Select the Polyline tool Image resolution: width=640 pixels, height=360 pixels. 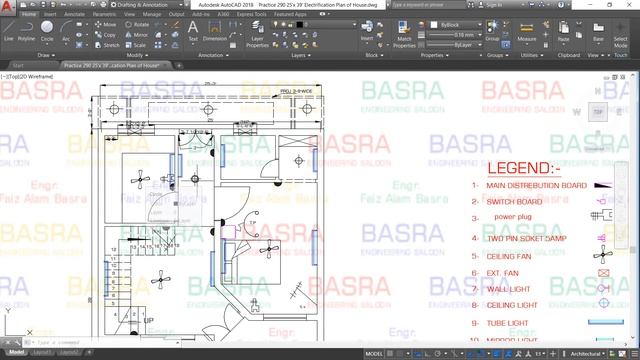[x=26, y=31]
